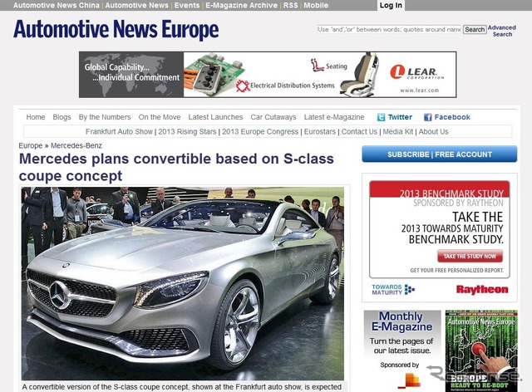
Task: Follow the Twitter text link
Action: (400, 117)
